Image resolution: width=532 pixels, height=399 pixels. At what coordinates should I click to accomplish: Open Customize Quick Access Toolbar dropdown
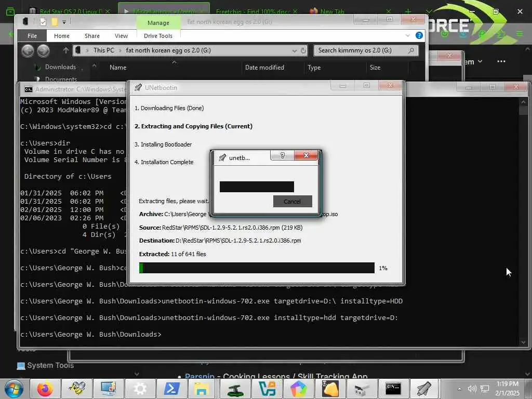(64, 22)
